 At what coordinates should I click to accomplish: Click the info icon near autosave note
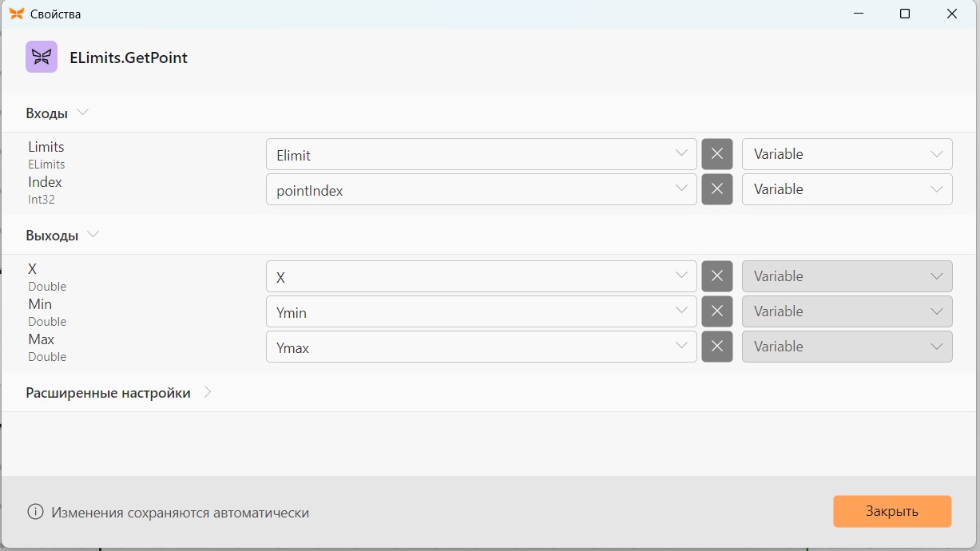coord(35,512)
